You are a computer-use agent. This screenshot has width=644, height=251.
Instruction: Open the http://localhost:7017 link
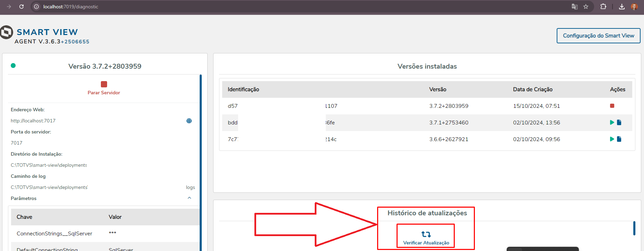click(x=33, y=121)
